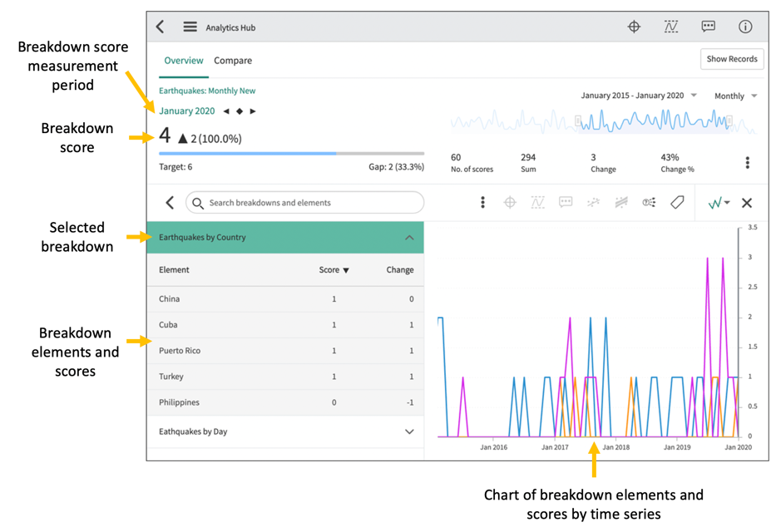The width and height of the screenshot is (781, 532).
Task: Open the three-dot menu in breakdown toolbar
Action: [482, 203]
